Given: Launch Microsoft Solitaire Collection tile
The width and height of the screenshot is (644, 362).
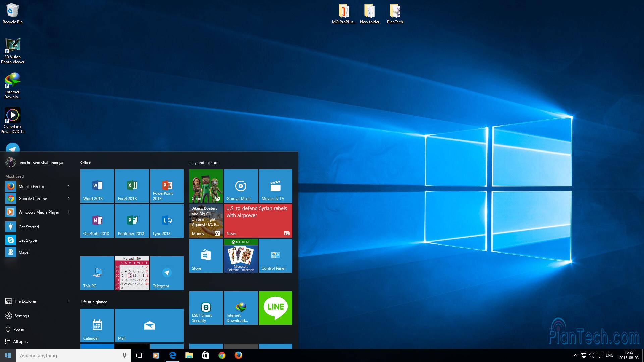Looking at the screenshot, I should tap(241, 256).
